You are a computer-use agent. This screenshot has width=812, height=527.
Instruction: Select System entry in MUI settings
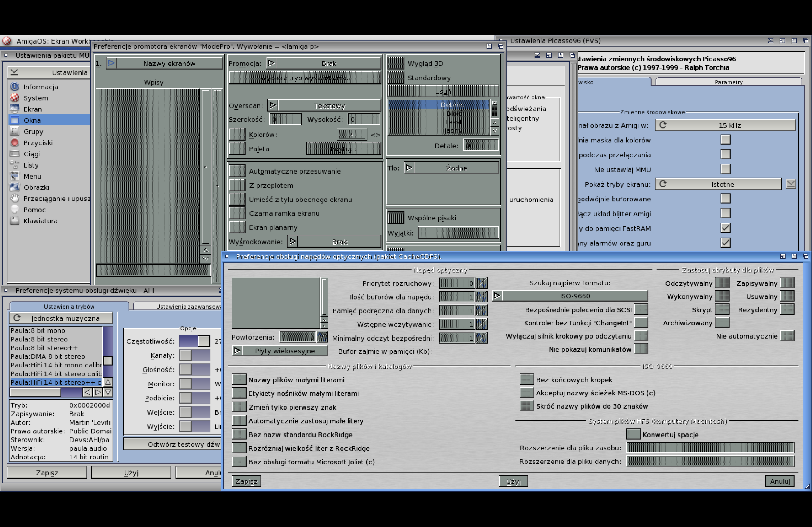tap(50, 98)
